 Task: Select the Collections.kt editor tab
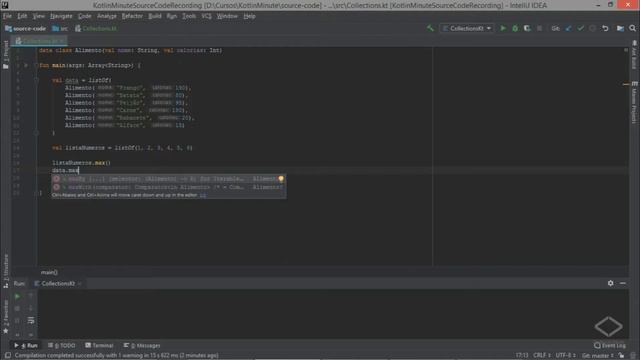(40, 41)
